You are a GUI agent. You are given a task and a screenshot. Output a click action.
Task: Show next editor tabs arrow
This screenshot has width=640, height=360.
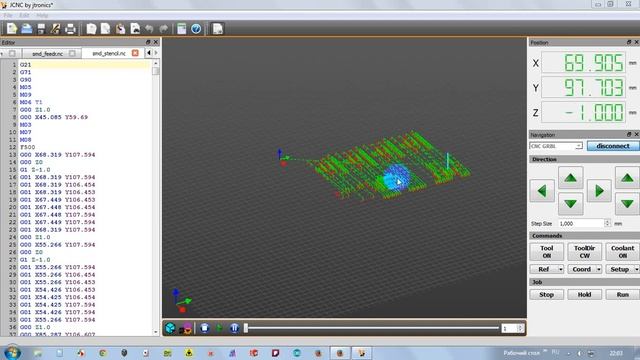coord(156,53)
